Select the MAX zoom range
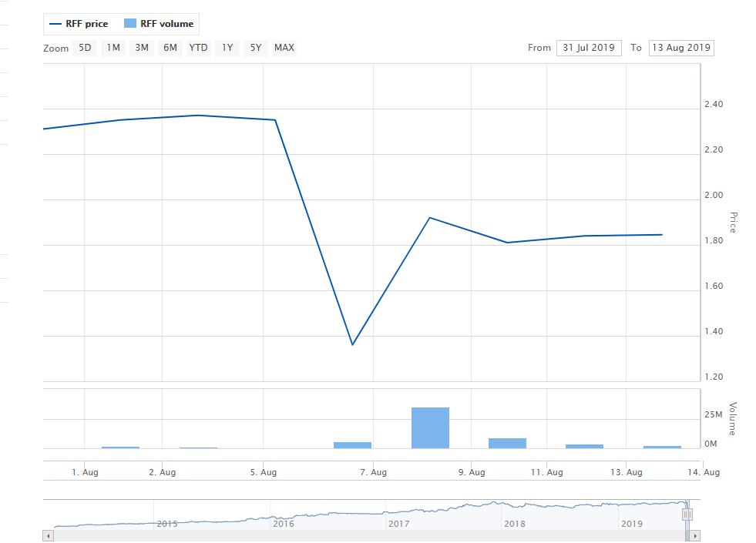 click(x=284, y=48)
